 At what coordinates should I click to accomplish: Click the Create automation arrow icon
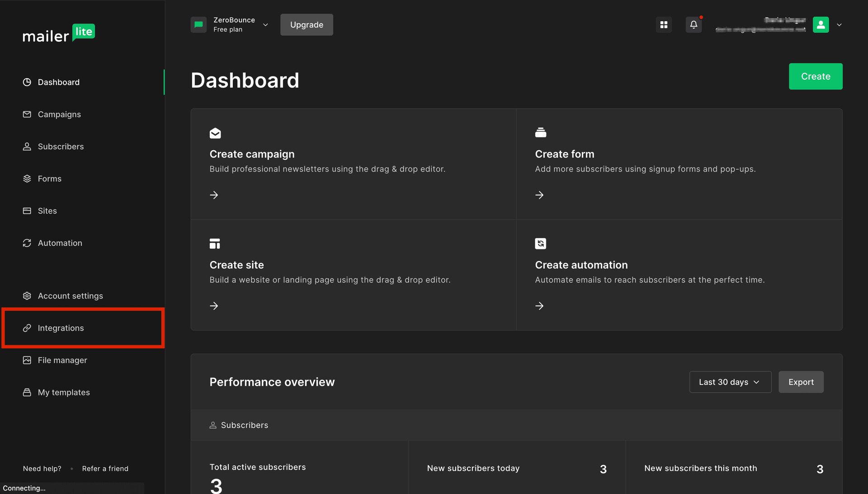point(539,306)
